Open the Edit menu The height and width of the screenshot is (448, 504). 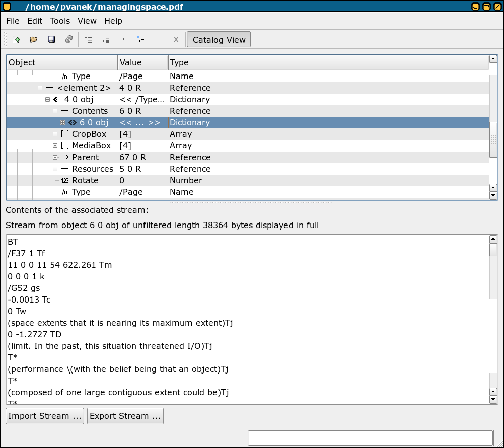(35, 21)
